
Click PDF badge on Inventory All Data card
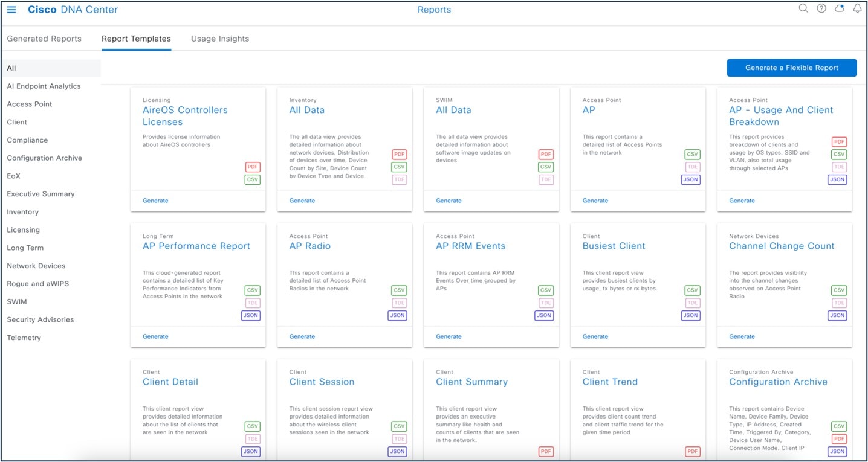pos(400,155)
